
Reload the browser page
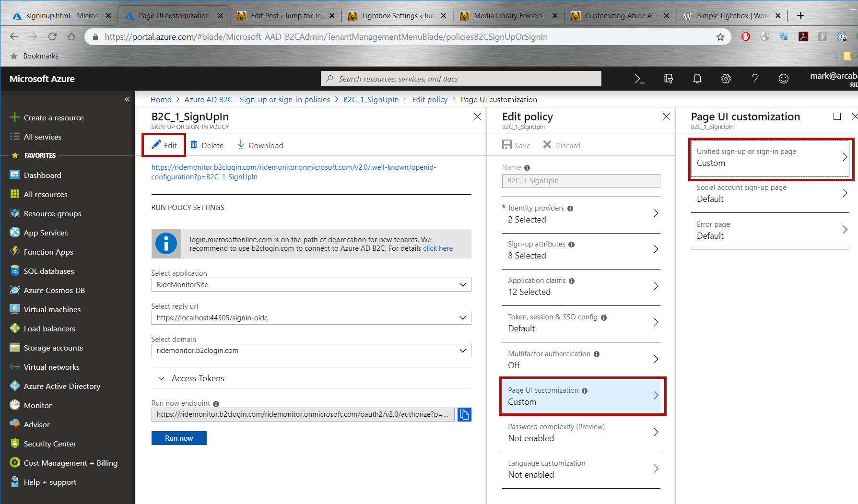click(52, 37)
